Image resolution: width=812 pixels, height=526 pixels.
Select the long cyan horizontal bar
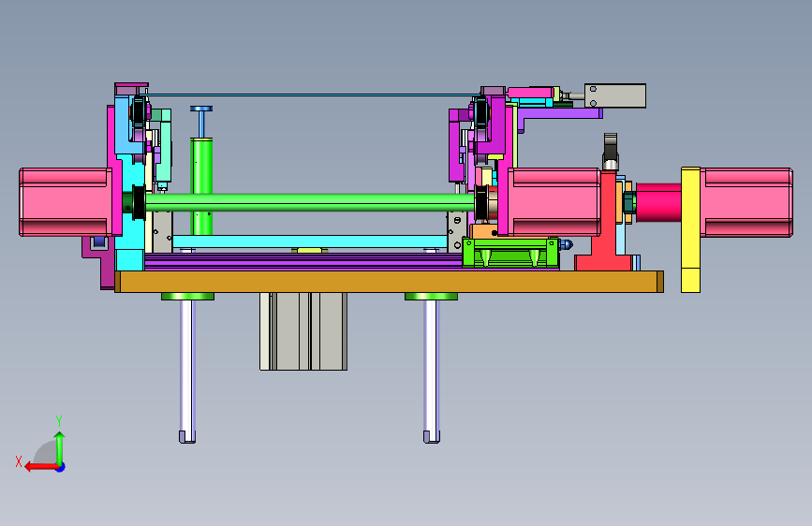(x=310, y=241)
